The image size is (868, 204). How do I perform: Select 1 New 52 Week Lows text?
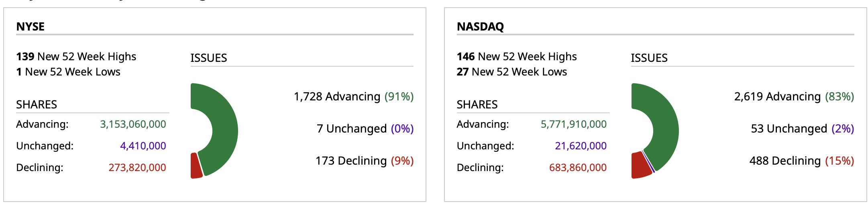pyautogui.click(x=68, y=72)
